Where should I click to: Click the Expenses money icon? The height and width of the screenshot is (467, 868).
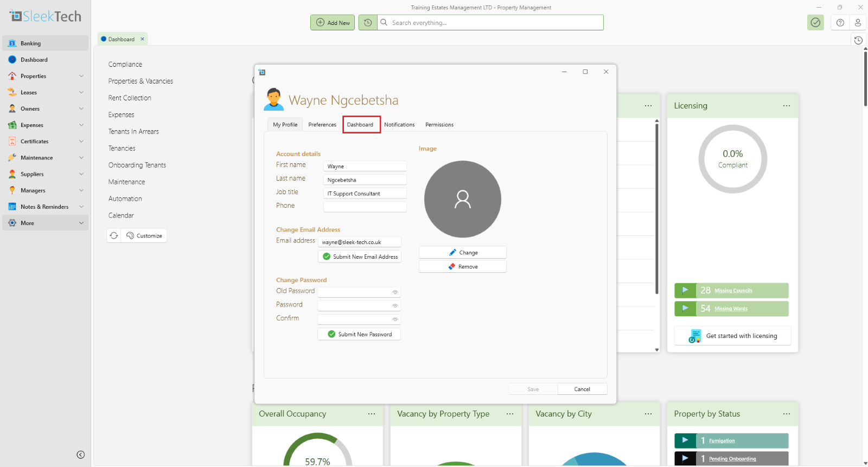click(12, 125)
